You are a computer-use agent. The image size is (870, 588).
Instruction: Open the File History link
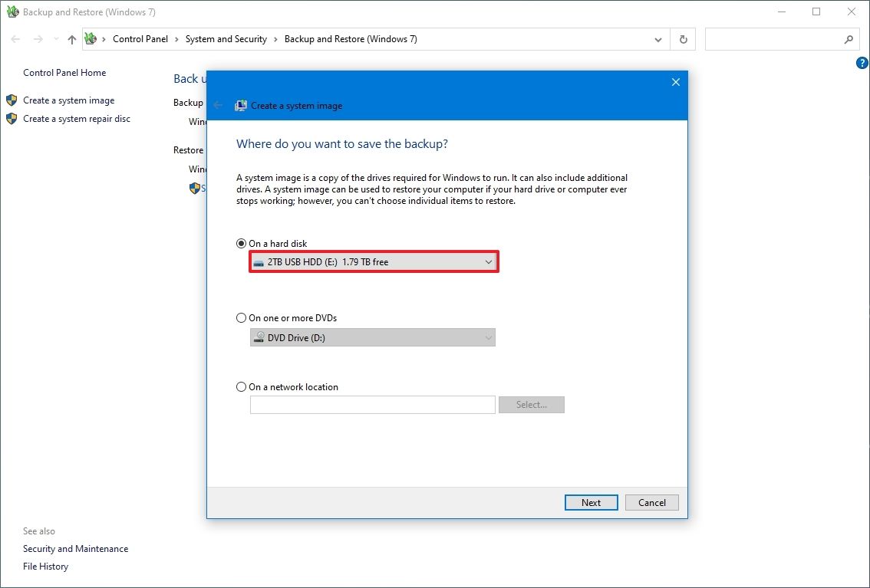click(45, 567)
